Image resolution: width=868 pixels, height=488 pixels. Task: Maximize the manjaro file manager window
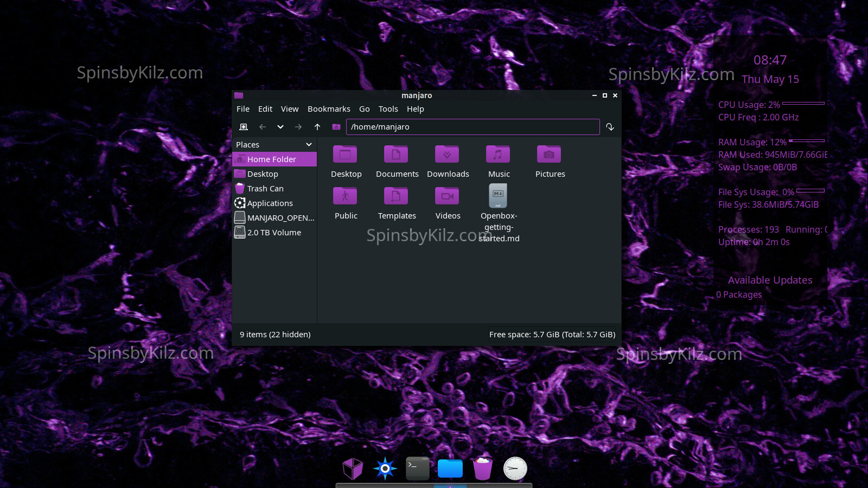605,95
